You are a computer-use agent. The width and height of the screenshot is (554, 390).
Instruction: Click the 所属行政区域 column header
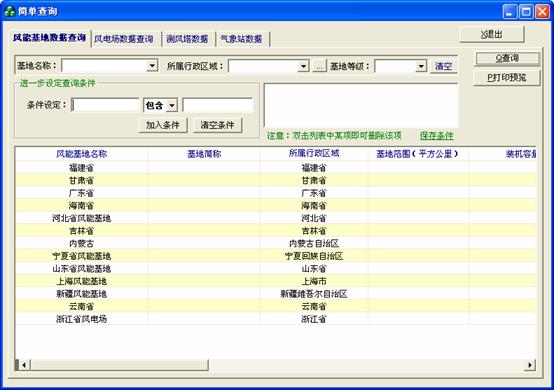314,153
